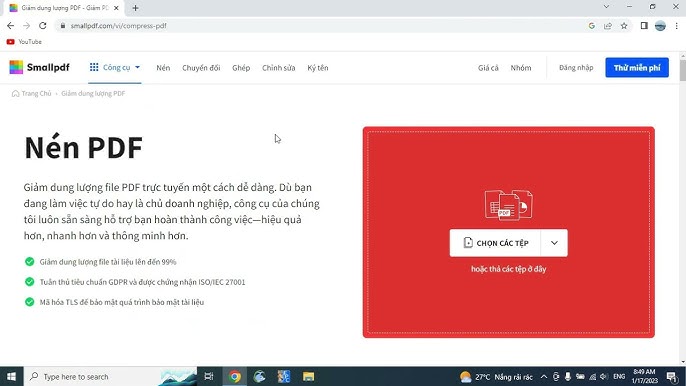Click the ENG language indicator
The height and width of the screenshot is (386, 686).
point(619,377)
